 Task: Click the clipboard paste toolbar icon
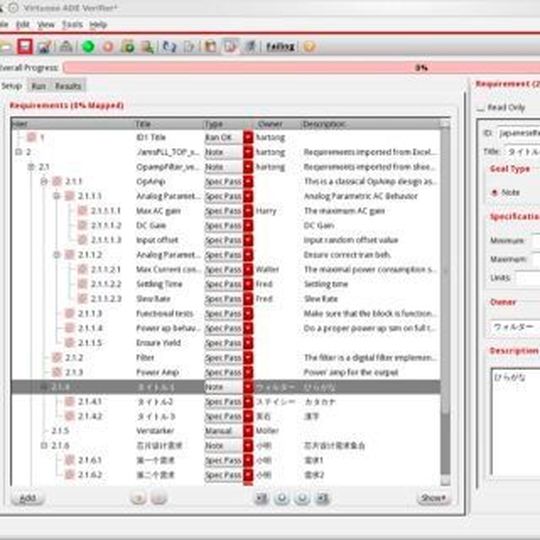(210, 46)
